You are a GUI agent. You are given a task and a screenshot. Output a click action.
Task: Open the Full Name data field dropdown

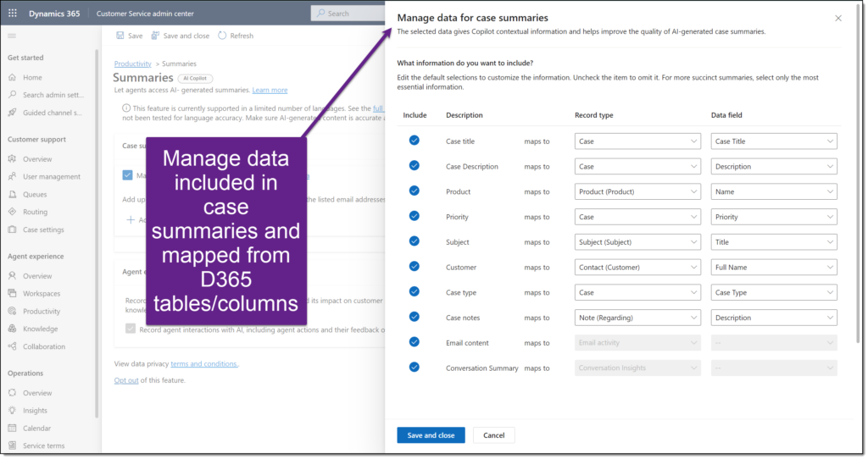774,267
